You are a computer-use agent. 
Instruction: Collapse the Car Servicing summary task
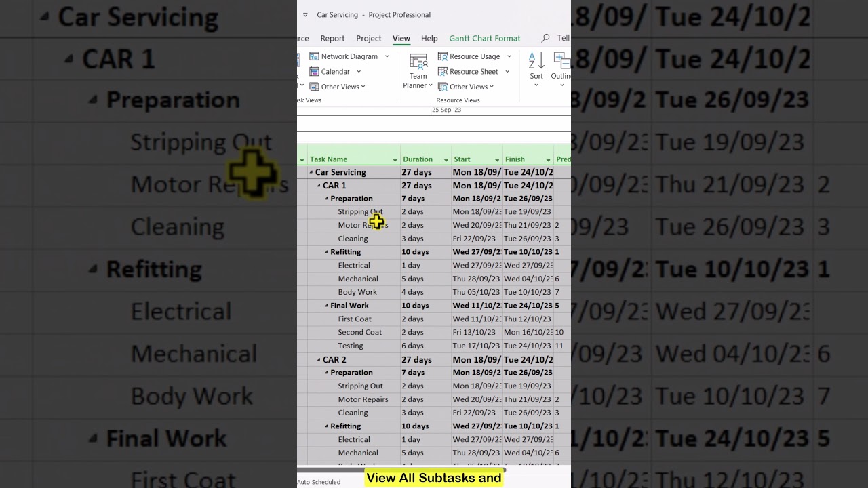point(311,172)
